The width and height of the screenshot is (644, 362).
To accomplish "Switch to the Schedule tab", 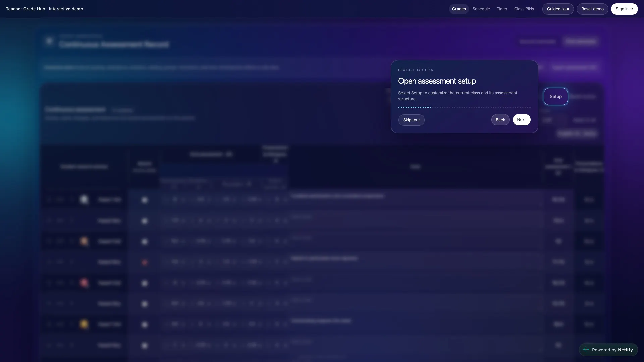I will 481,9.
